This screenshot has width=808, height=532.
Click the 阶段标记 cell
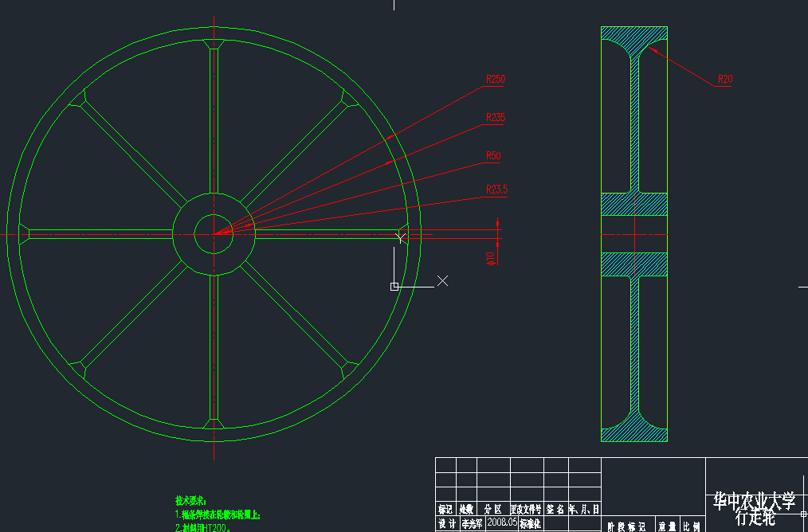point(627,527)
